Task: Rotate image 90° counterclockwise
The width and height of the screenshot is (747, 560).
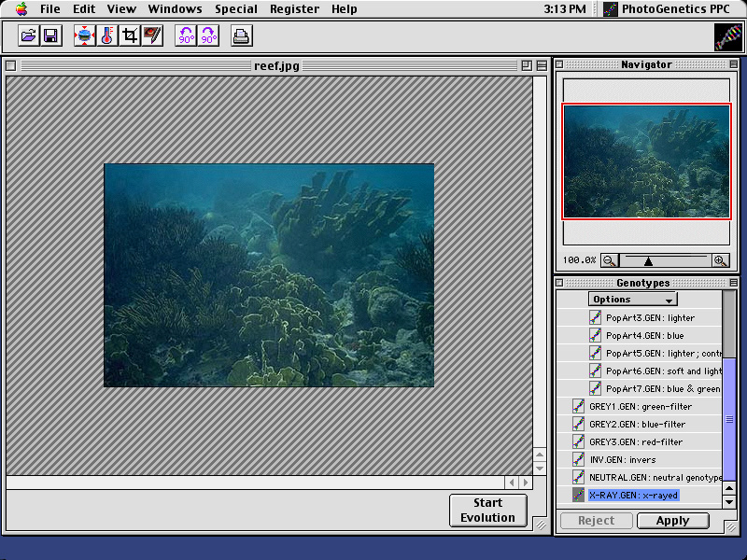Action: pos(186,36)
